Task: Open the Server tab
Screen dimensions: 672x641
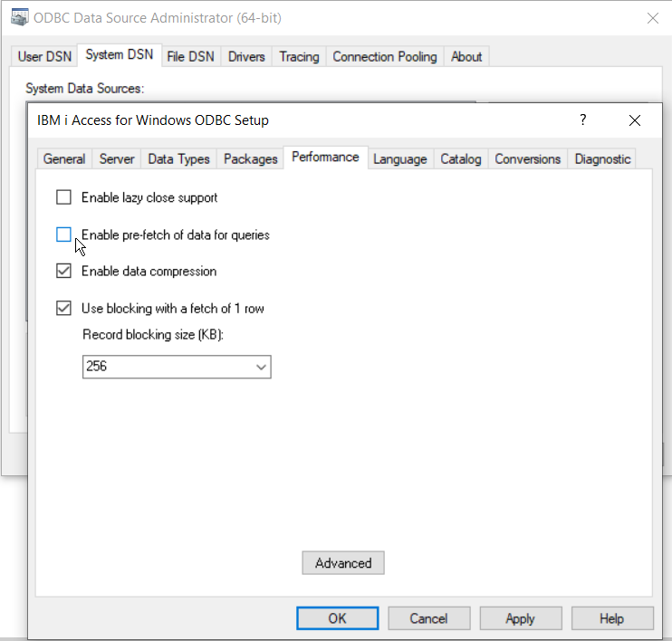Action: [x=117, y=158]
